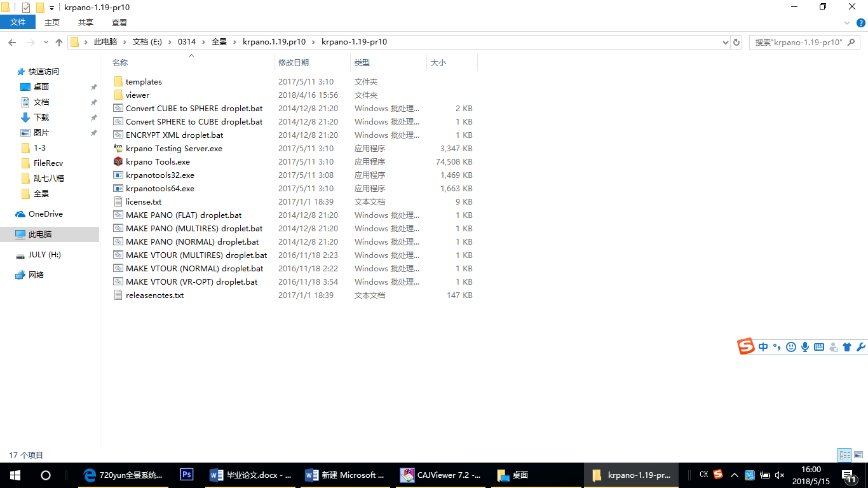Open Photoshop from the taskbar
Viewport: 868px width, 488px height.
click(x=187, y=475)
